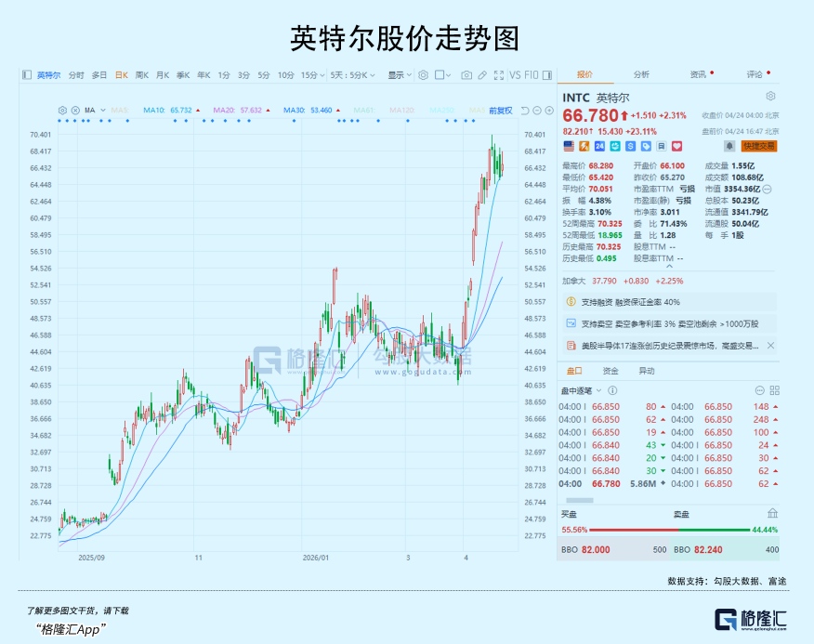Click the buy/sell ratio bar
Viewport: 814px width, 644px height.
(x=670, y=530)
